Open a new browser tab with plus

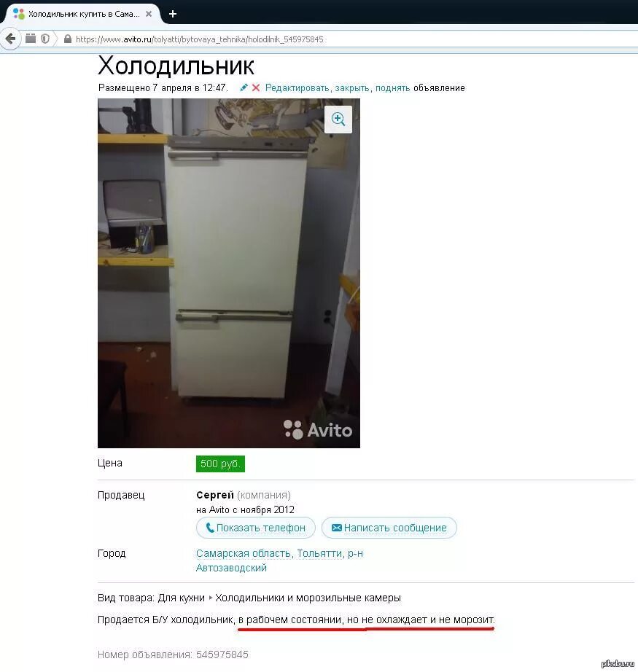click(173, 14)
